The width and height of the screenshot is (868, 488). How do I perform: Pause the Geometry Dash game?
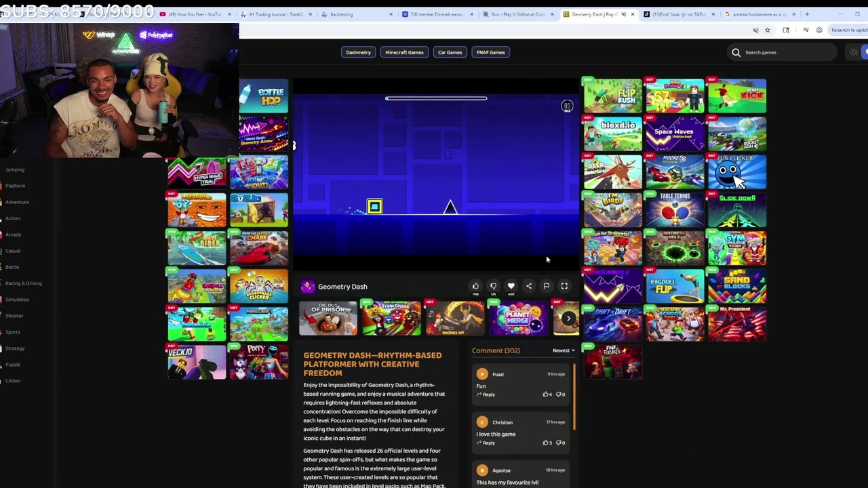click(x=567, y=106)
